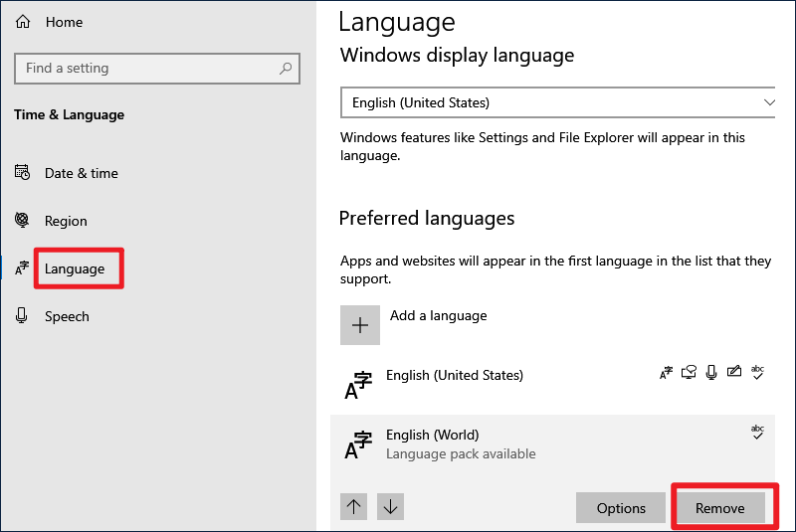Screen dimensions: 796x532
Task: Click text-to-speech feature icon for English (United States)
Action: point(689,372)
